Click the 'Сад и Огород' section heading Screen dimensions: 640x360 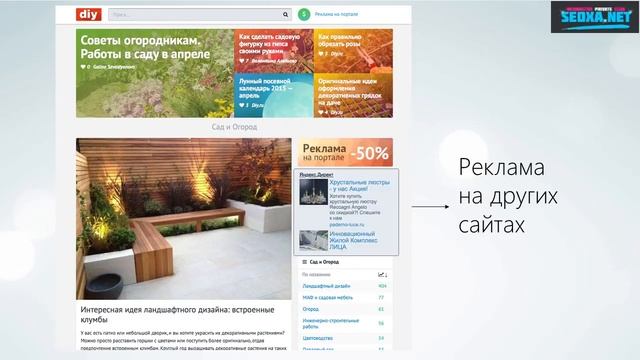tap(234, 127)
